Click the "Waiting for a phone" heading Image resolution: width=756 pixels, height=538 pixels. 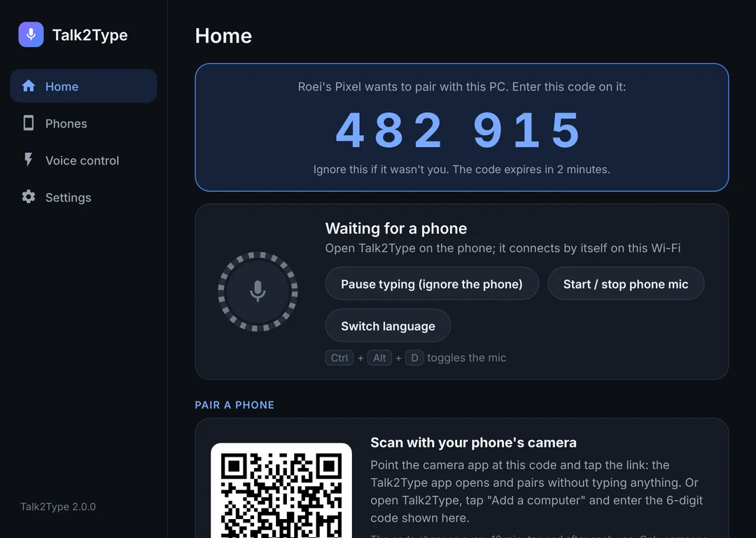(395, 228)
